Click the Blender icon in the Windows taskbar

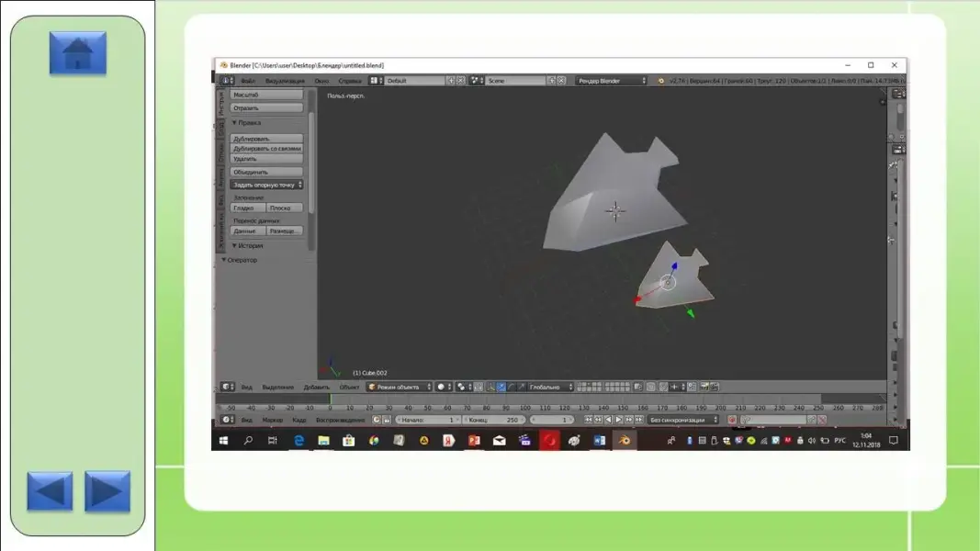[624, 441]
